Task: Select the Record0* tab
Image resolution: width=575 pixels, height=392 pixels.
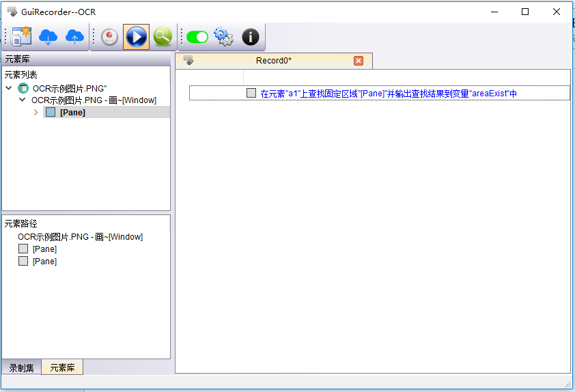Action: click(x=274, y=61)
